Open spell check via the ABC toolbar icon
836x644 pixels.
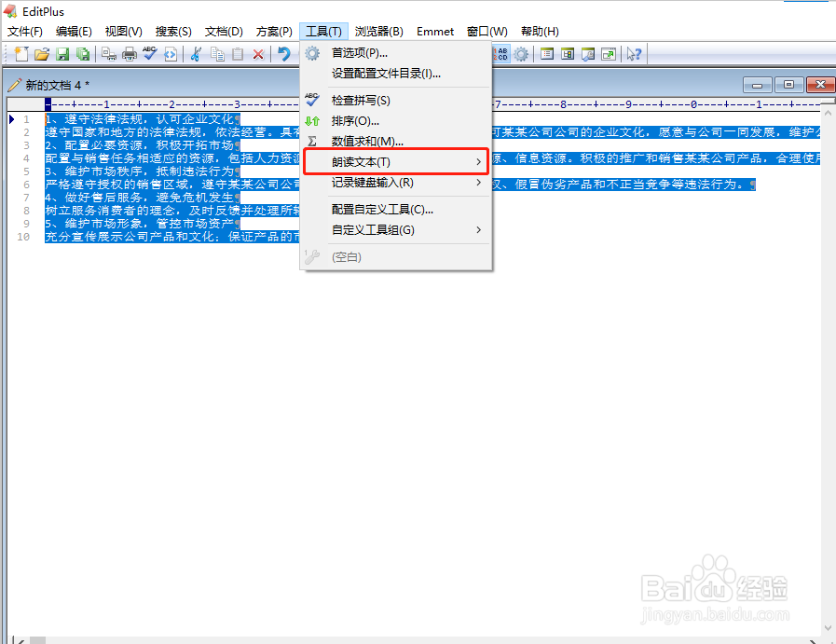tap(149, 54)
